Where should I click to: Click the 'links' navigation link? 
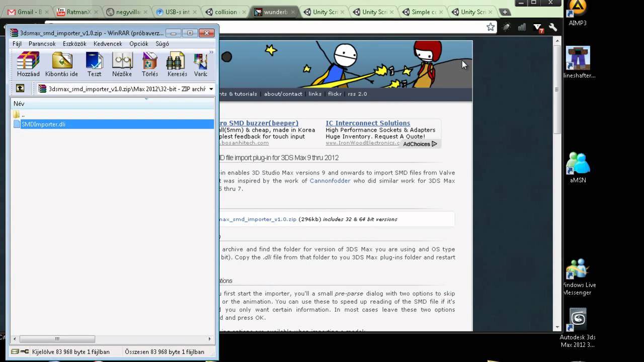click(315, 94)
